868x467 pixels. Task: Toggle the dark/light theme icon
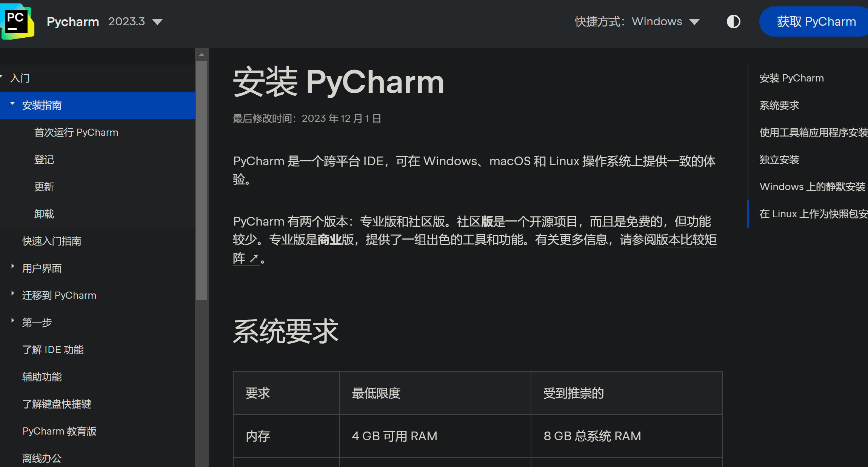pos(733,21)
